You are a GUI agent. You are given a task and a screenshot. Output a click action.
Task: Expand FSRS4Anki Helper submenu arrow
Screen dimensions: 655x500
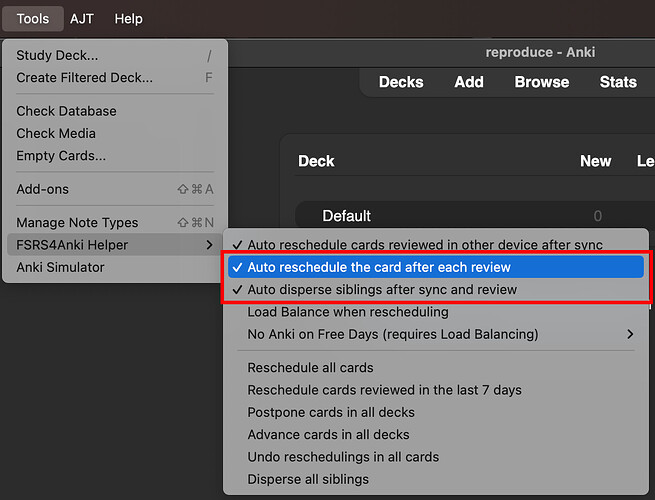point(210,245)
